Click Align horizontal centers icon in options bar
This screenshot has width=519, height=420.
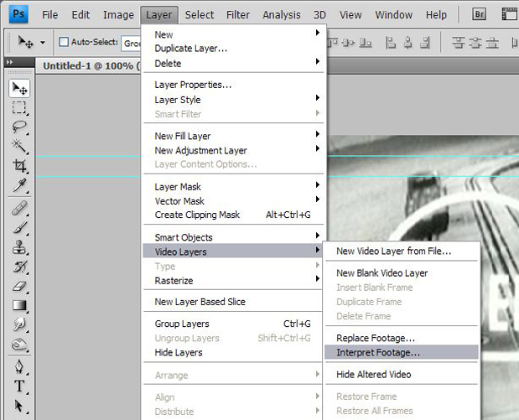coord(408,43)
